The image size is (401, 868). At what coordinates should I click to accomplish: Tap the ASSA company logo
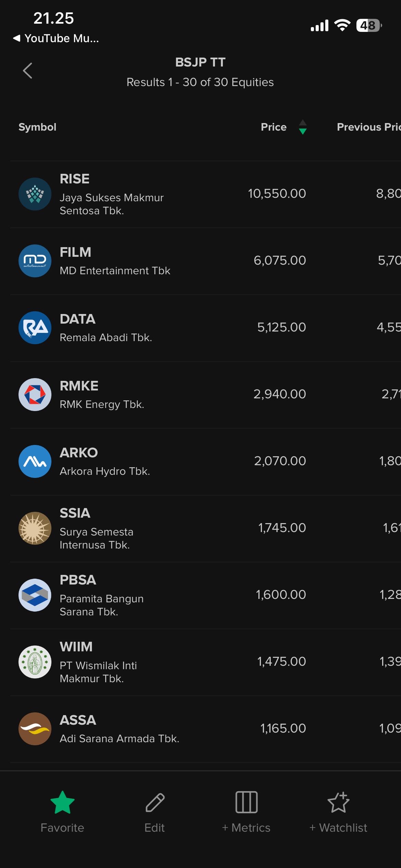tap(35, 729)
